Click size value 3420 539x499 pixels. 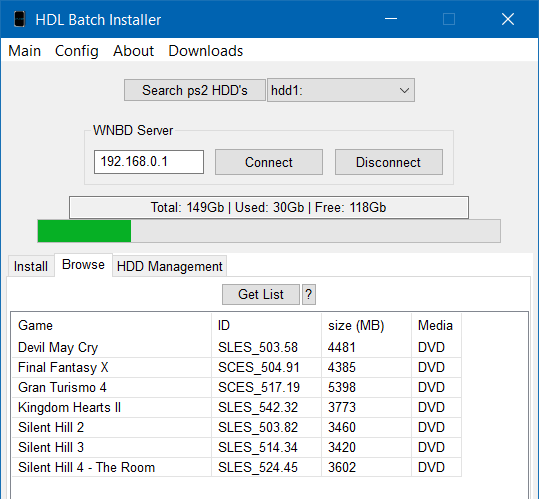[x=342, y=447]
